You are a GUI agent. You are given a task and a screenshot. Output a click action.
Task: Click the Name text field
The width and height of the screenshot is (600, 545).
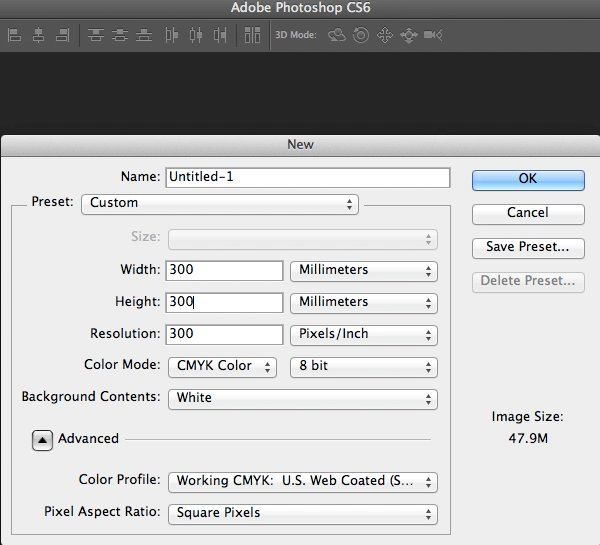coord(308,177)
